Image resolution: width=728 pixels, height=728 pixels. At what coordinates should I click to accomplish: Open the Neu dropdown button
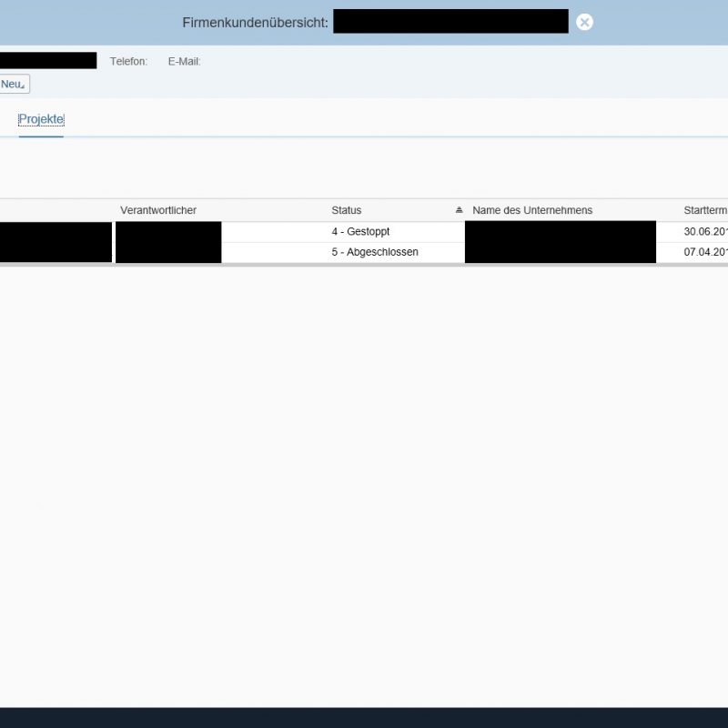(x=14, y=84)
